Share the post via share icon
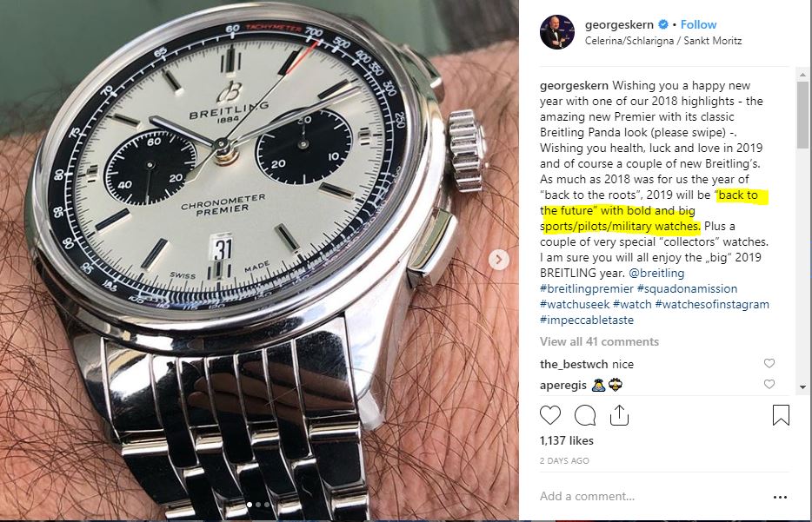812x522 pixels. pos(619,415)
